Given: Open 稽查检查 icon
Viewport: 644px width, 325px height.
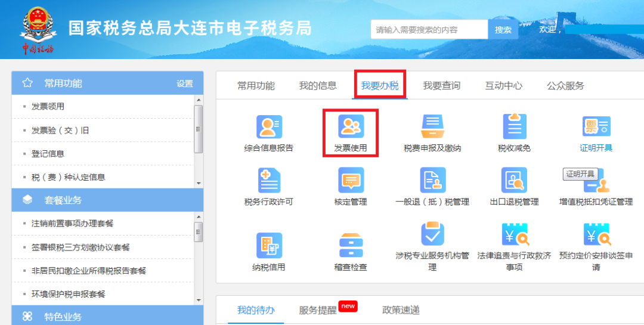Looking at the screenshot, I should pos(351,245).
